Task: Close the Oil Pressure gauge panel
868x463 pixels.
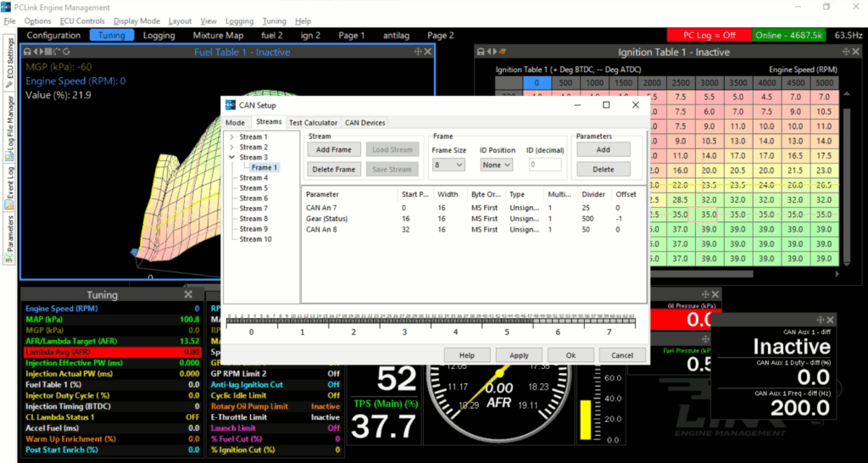Action: (715, 294)
